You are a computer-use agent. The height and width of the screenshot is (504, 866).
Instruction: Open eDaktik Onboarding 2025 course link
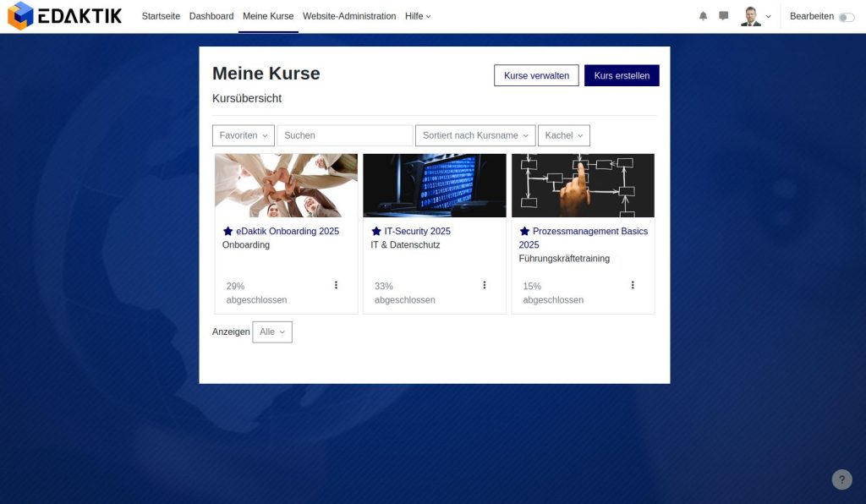tap(288, 232)
